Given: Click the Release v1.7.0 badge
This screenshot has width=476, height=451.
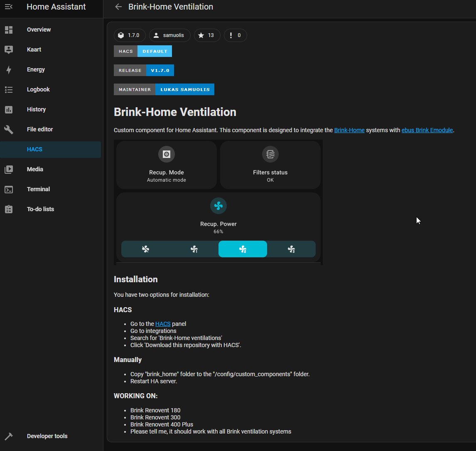Looking at the screenshot, I should point(144,71).
